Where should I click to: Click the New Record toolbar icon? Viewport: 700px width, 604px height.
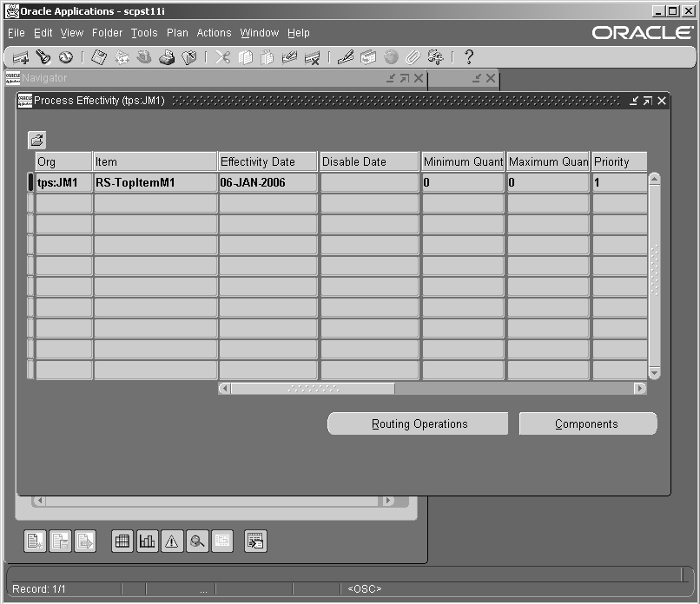21,57
